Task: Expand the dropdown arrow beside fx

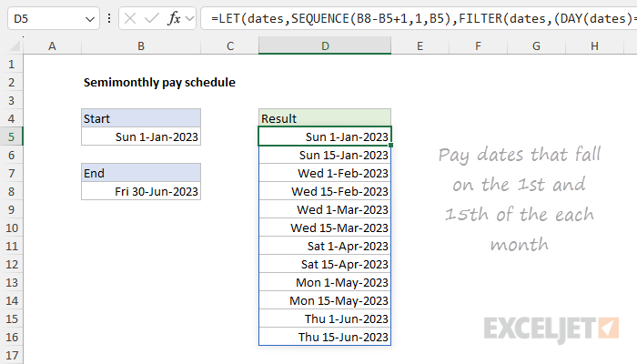Action: click(x=189, y=19)
